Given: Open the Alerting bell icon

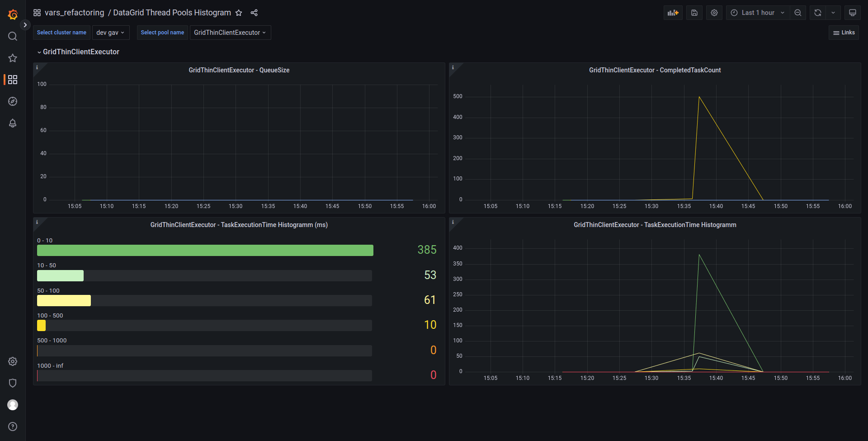Looking at the screenshot, I should [x=13, y=123].
